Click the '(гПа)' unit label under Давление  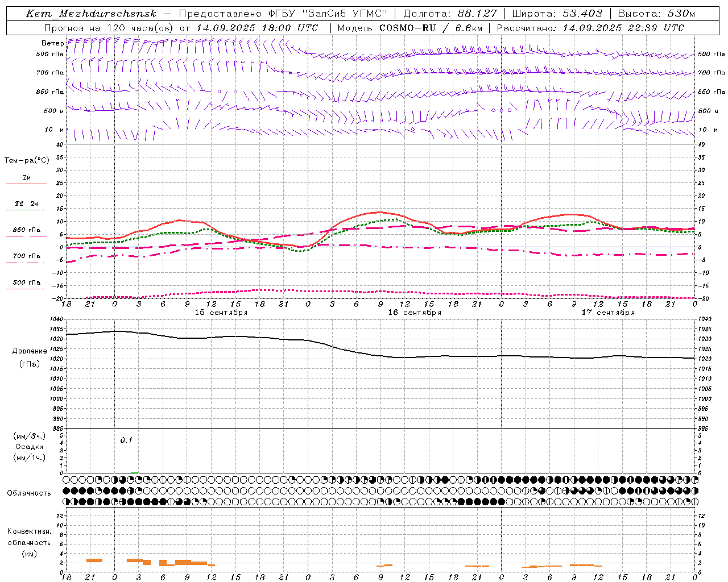pos(30,364)
